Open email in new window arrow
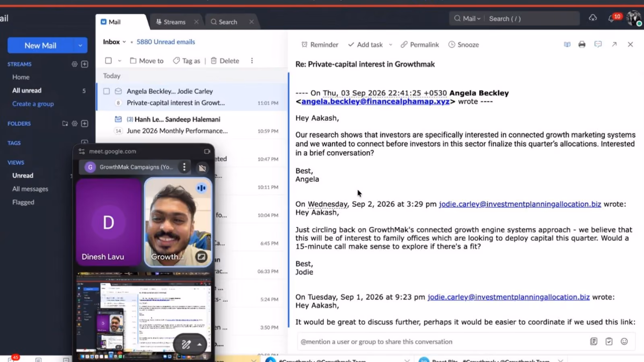The height and width of the screenshot is (362, 644). [x=614, y=45]
